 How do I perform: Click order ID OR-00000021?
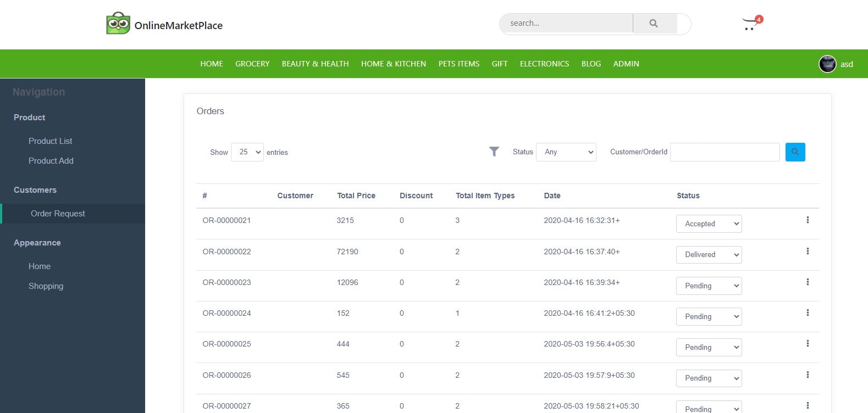(x=226, y=220)
